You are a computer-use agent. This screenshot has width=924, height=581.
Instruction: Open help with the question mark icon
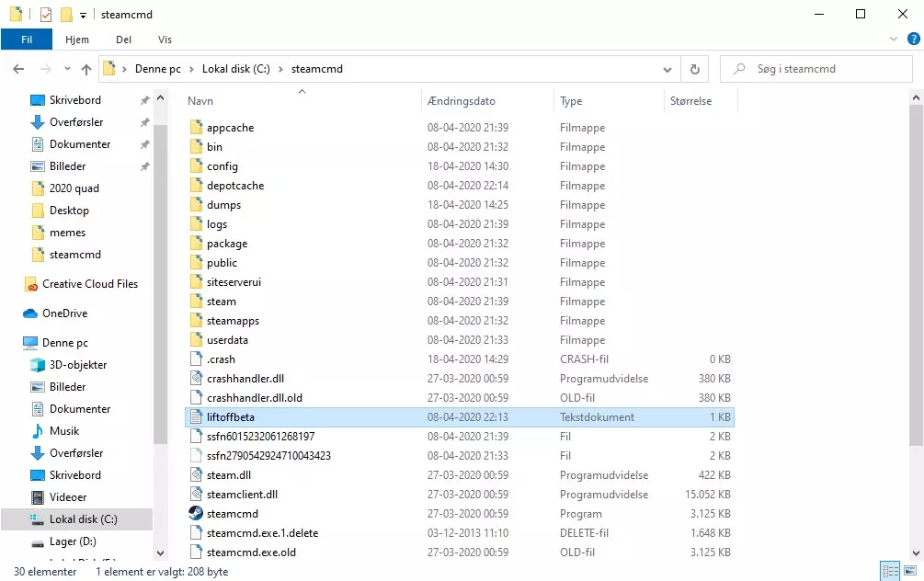pos(913,39)
